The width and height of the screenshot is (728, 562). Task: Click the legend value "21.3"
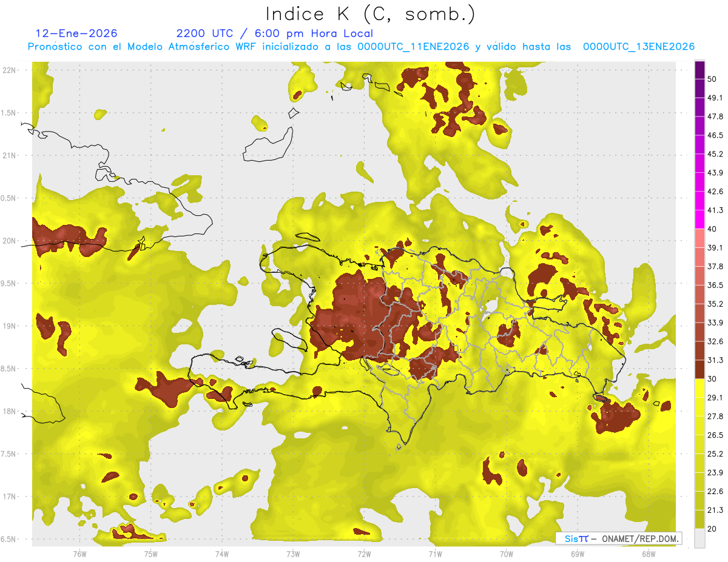[715, 510]
